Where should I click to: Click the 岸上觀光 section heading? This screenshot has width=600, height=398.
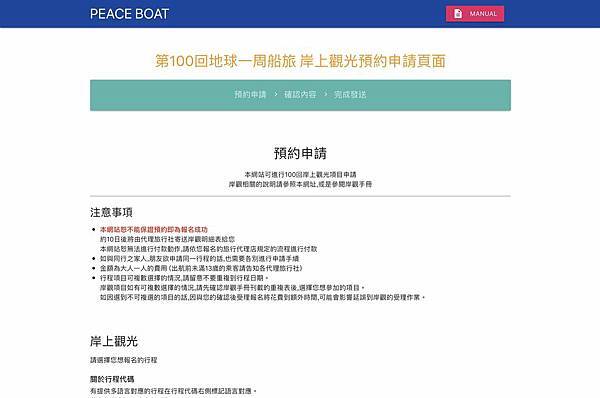click(114, 341)
